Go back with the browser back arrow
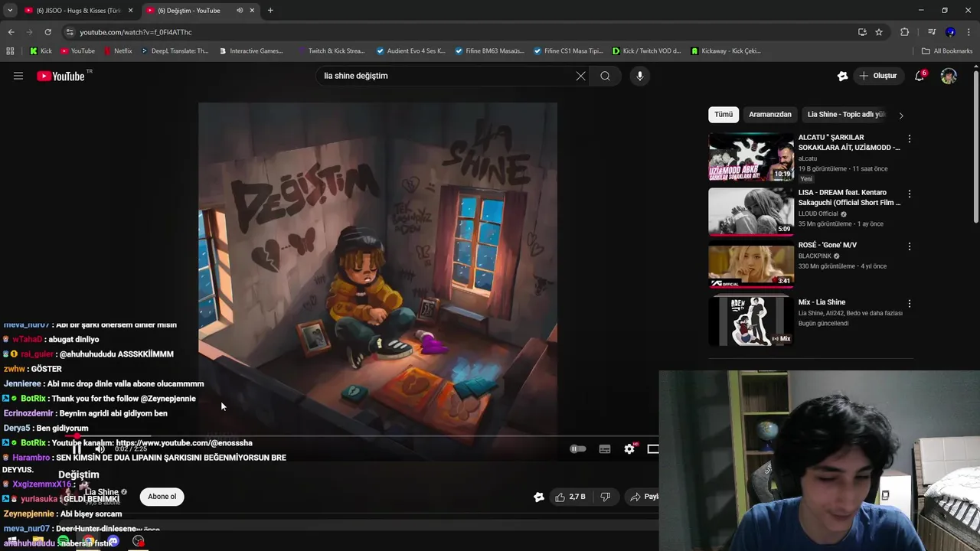The height and width of the screenshot is (551, 980). coord(11,32)
